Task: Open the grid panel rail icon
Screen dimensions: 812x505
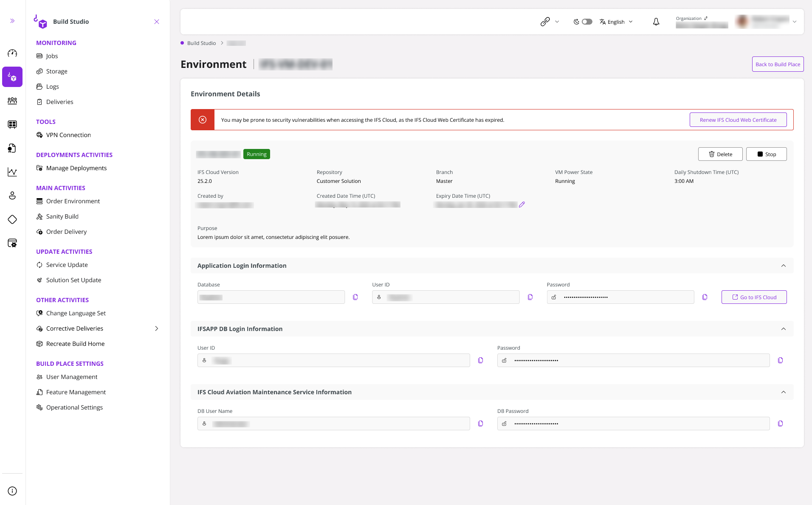Action: tap(12, 124)
